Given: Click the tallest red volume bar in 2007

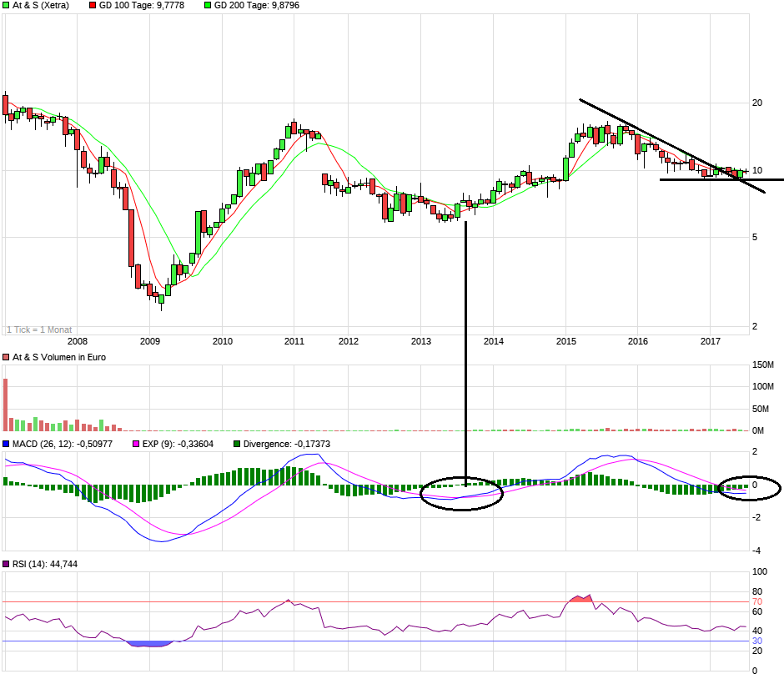Looking at the screenshot, I should [x=6, y=405].
